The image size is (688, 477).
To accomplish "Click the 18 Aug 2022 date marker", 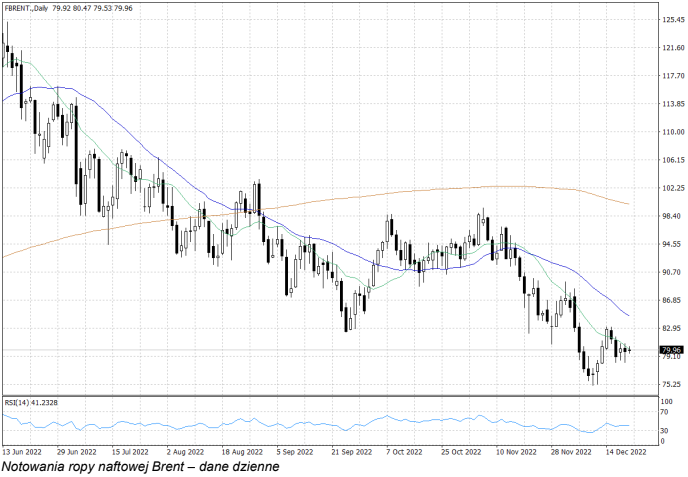I will (243, 451).
